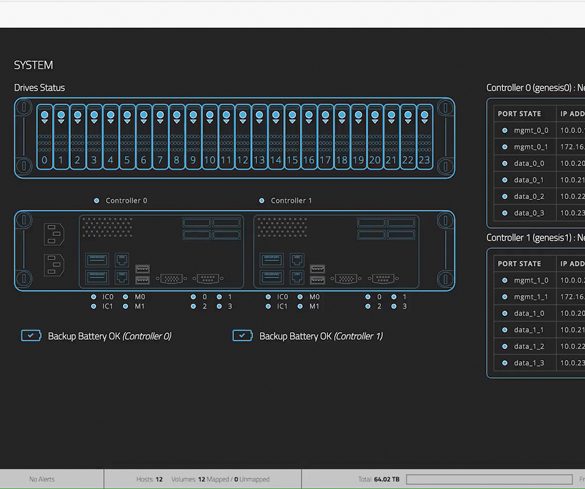585x489 pixels.
Task: Click the capacity usage bar
Action: click(x=489, y=479)
